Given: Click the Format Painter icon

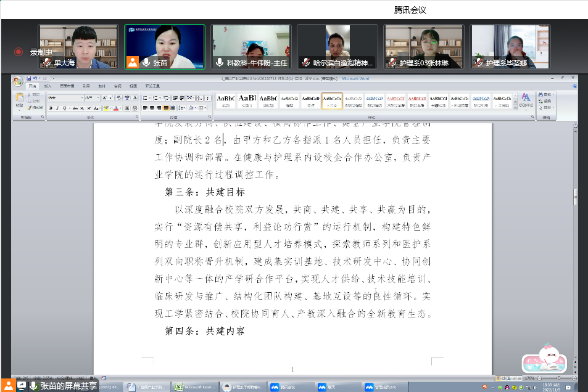Looking at the screenshot, I should (x=35, y=108).
